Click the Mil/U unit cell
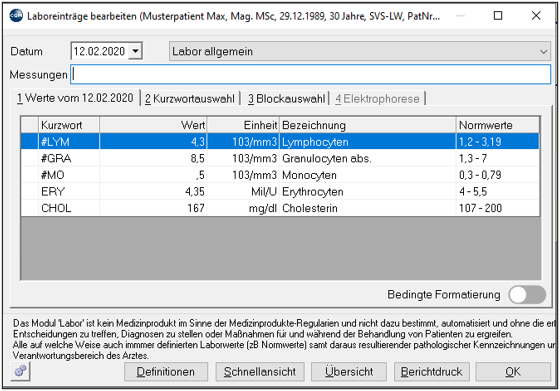The image size is (560, 391). click(x=243, y=191)
